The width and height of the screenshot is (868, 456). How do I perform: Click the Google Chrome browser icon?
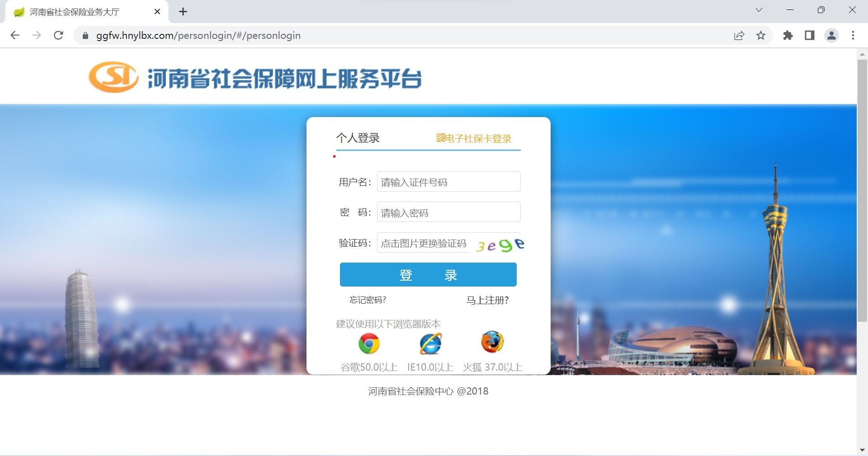pos(369,344)
